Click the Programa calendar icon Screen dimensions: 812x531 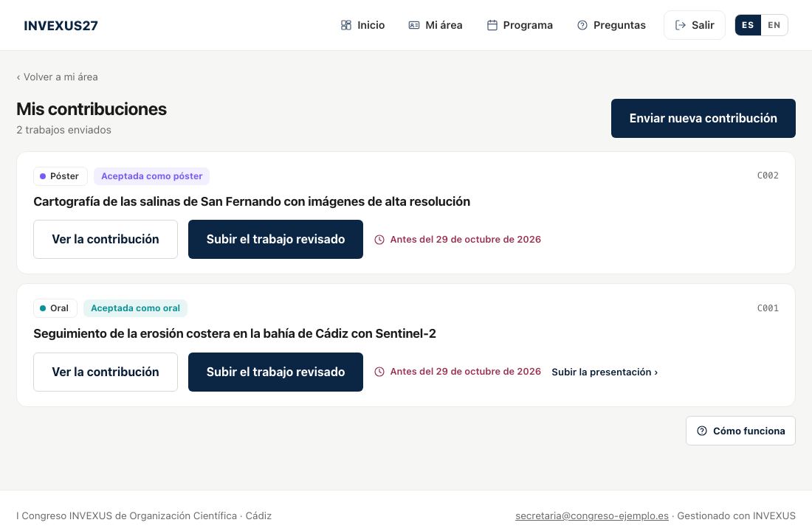click(x=492, y=25)
